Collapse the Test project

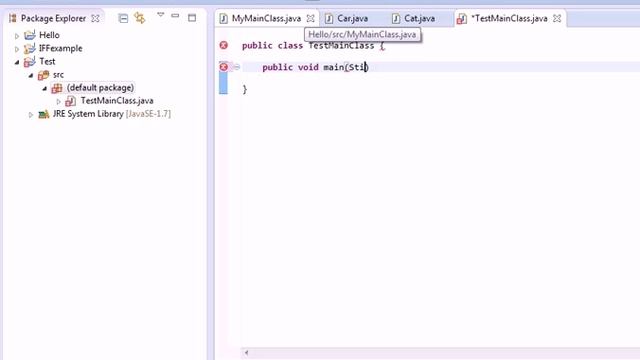17,62
